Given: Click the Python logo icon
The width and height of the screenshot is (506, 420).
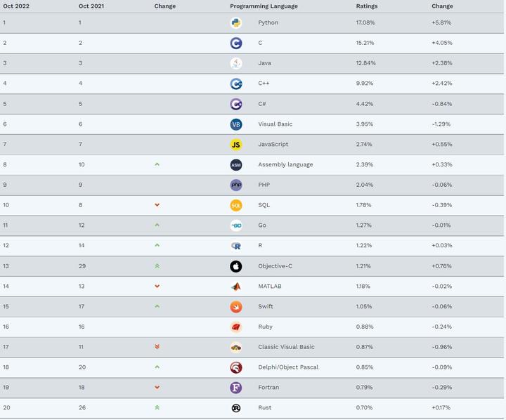Looking at the screenshot, I should pyautogui.click(x=236, y=22).
